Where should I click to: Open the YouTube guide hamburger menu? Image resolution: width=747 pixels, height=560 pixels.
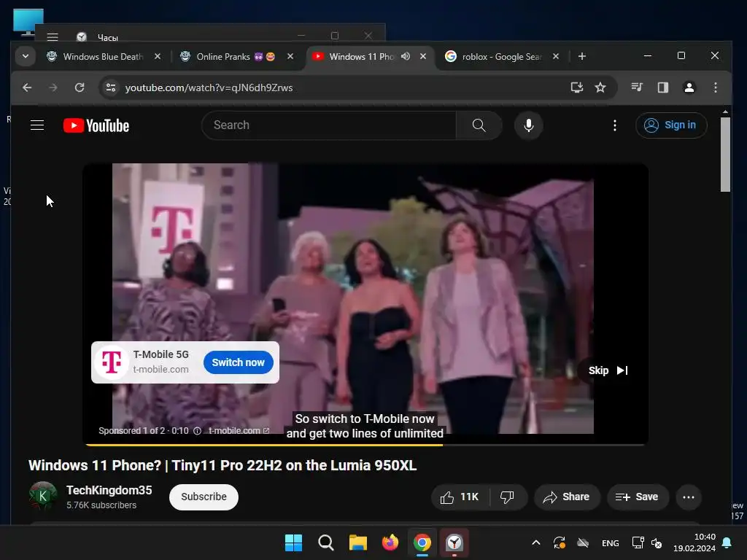pyautogui.click(x=37, y=125)
